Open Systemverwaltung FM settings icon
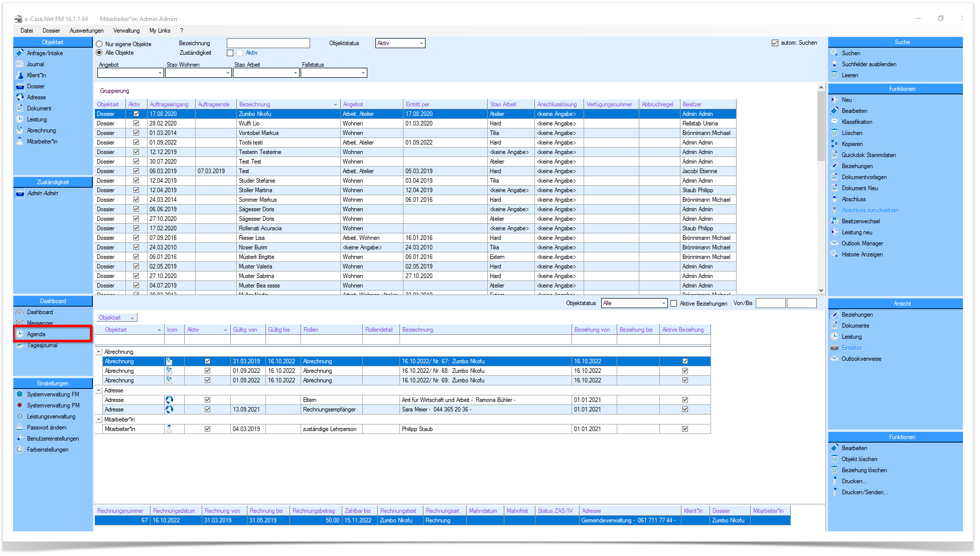Screen dimensions: 980x556 pos(20,394)
